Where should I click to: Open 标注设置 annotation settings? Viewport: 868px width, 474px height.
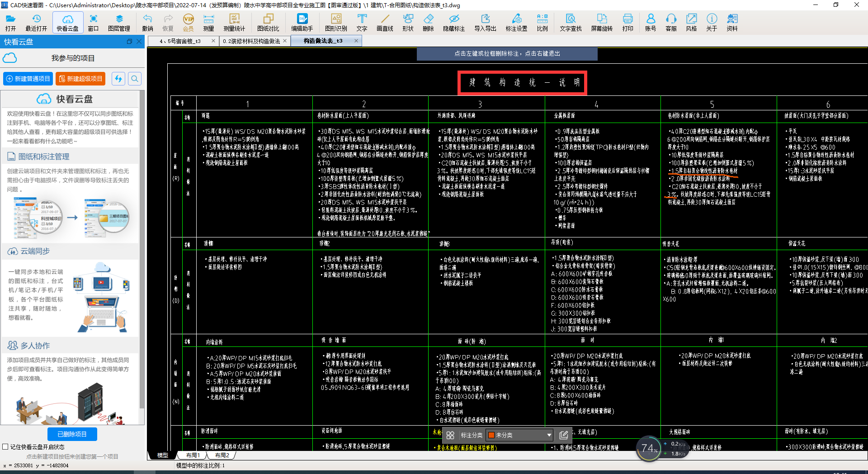pyautogui.click(x=516, y=22)
